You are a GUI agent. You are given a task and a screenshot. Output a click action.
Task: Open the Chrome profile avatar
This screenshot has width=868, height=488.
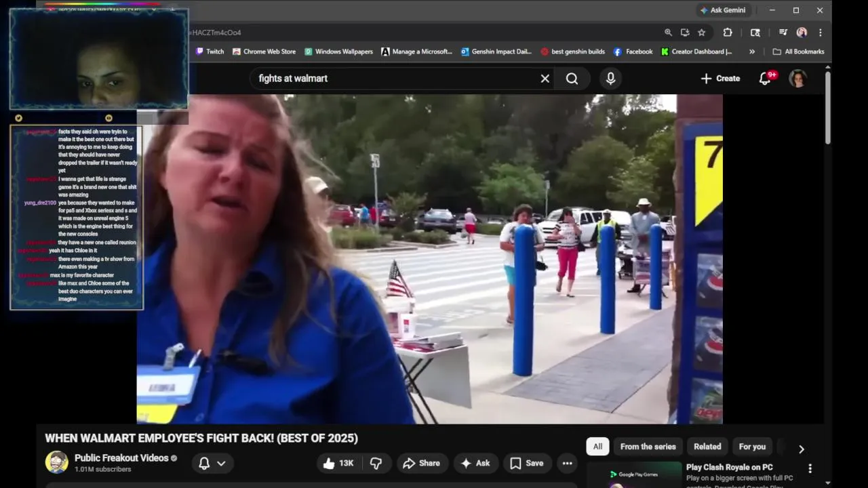(x=802, y=33)
